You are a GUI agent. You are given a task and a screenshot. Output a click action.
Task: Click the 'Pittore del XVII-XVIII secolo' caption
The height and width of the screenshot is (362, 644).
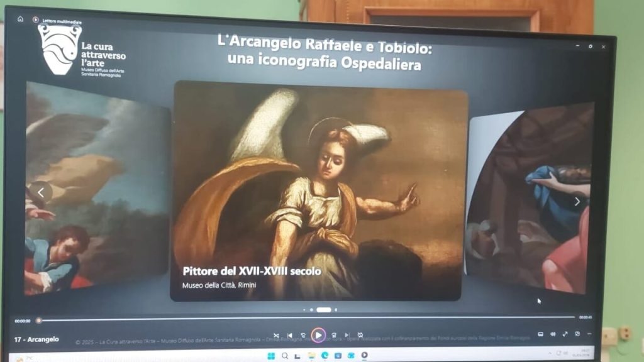click(x=252, y=271)
